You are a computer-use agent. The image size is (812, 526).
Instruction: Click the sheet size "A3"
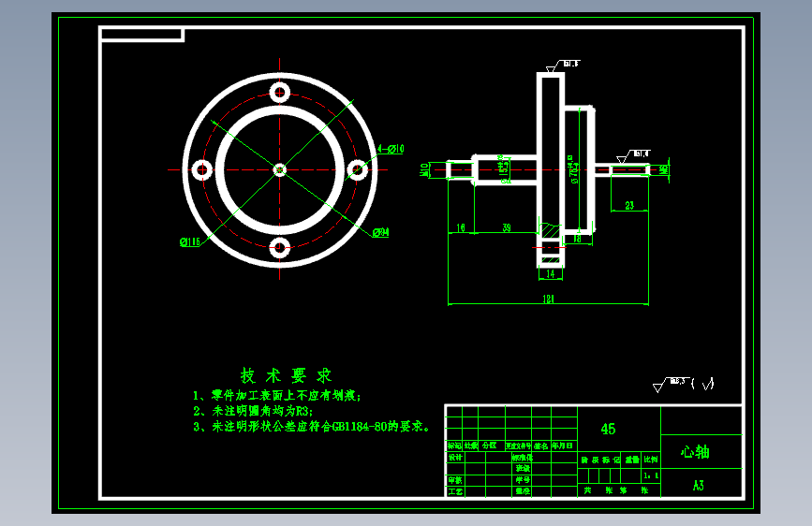(x=698, y=486)
